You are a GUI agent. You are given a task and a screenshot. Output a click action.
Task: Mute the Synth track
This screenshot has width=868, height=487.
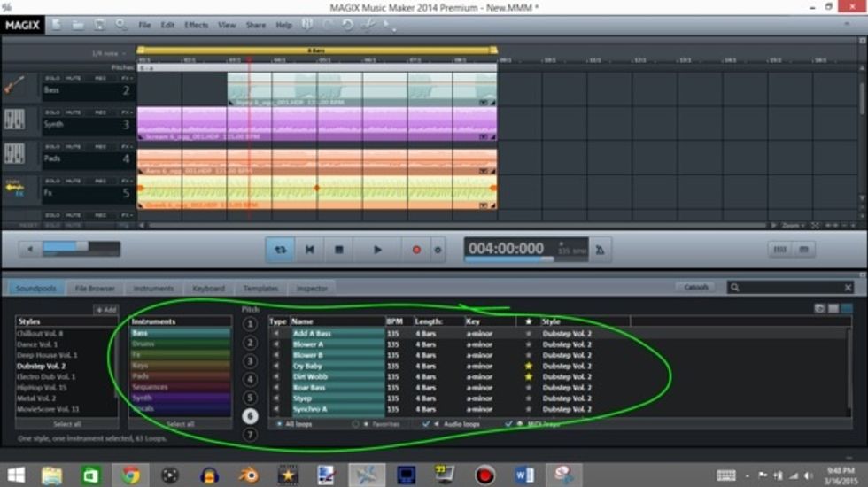pos(73,112)
